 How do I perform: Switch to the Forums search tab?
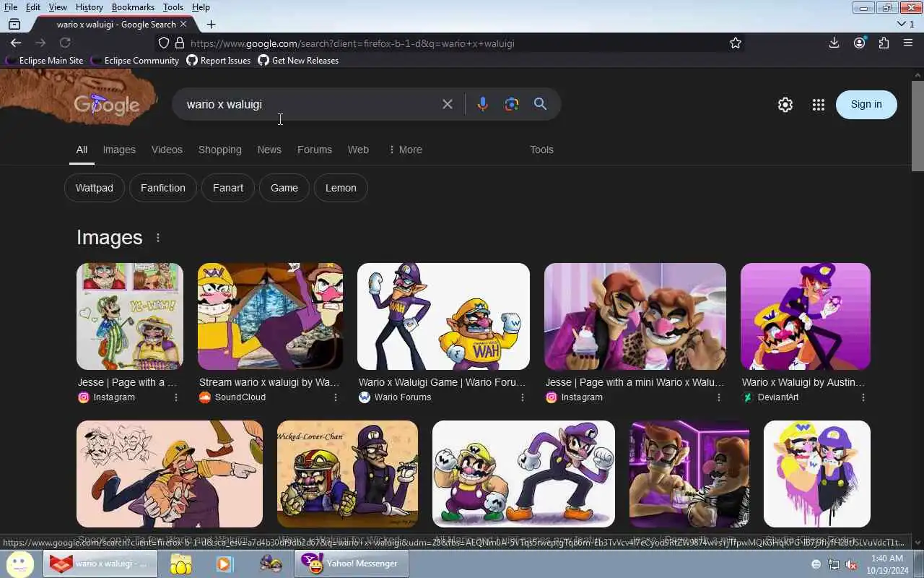pos(315,150)
